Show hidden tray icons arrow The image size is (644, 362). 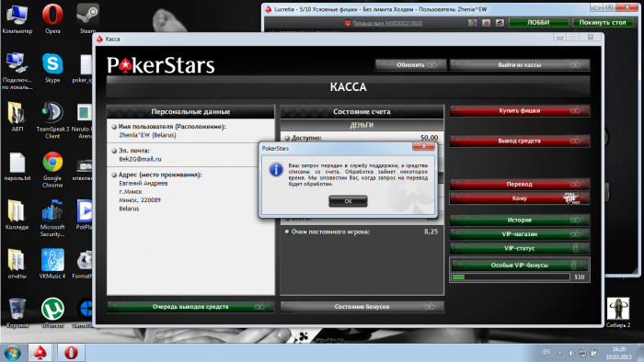click(x=559, y=353)
